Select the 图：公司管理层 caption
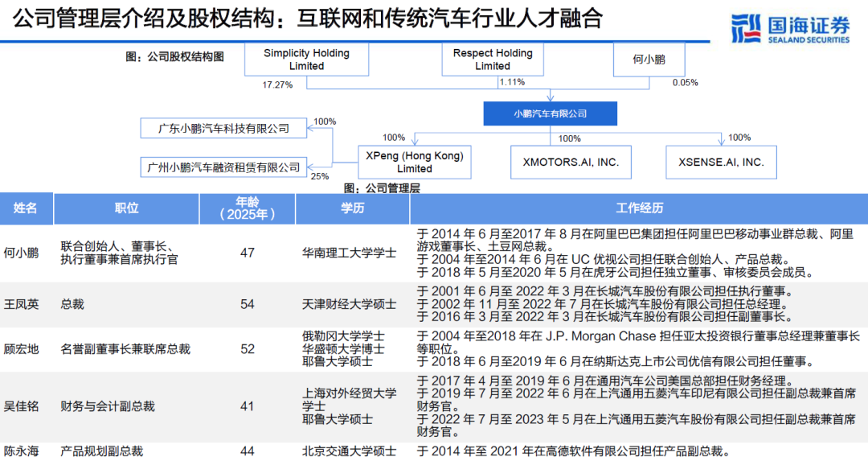868x461 pixels. [382, 188]
